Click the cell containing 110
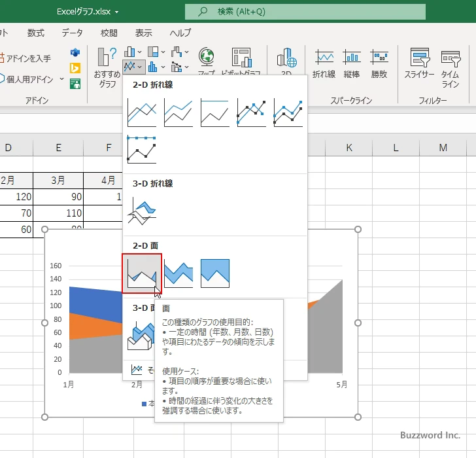 click(x=58, y=213)
